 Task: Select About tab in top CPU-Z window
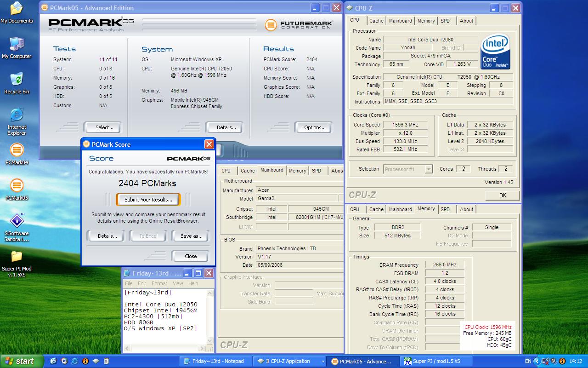tap(466, 21)
